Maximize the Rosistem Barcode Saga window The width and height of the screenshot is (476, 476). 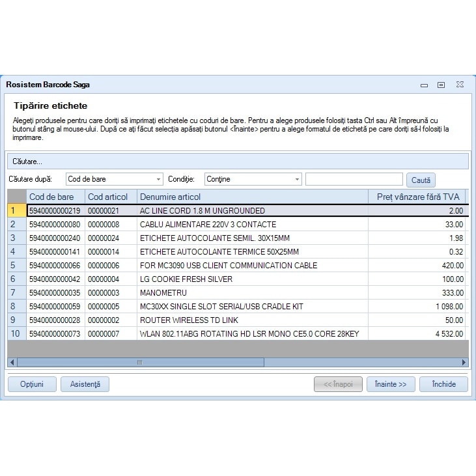point(441,85)
